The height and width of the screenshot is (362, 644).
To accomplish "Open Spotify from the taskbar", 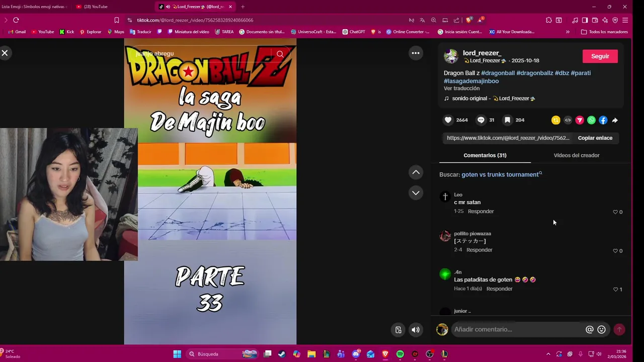I will (x=400, y=354).
